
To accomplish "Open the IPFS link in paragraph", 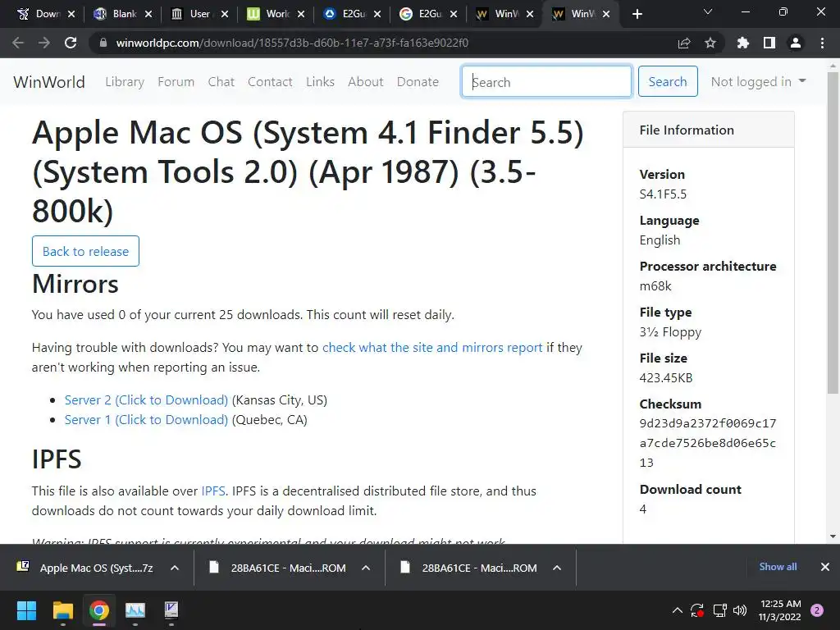I will pyautogui.click(x=213, y=491).
